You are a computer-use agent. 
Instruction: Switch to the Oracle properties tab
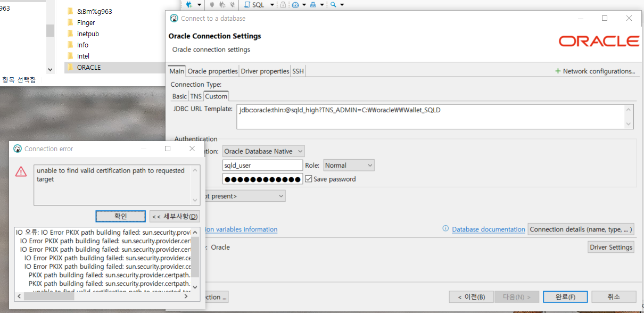[212, 71]
